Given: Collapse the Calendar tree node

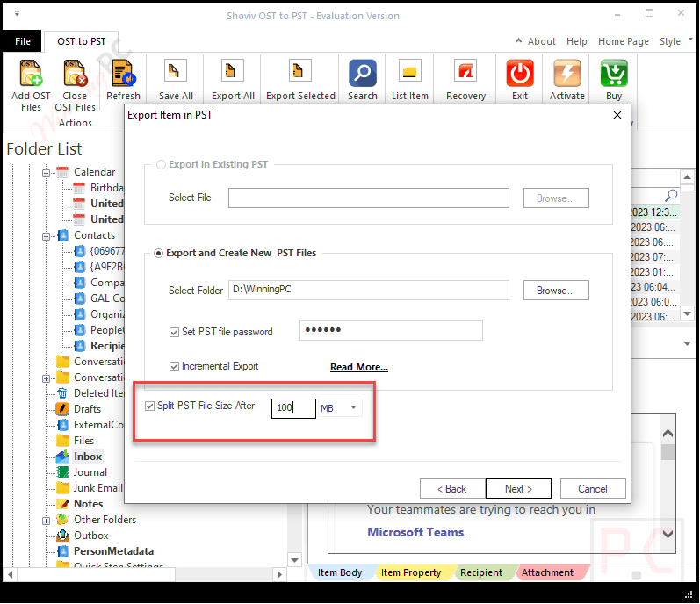Looking at the screenshot, I should (x=46, y=173).
